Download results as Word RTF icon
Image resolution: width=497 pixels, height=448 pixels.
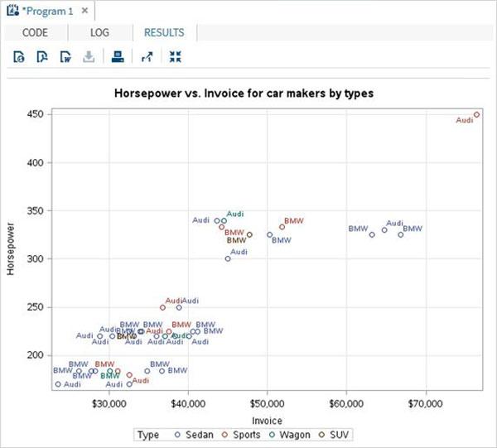coord(65,57)
